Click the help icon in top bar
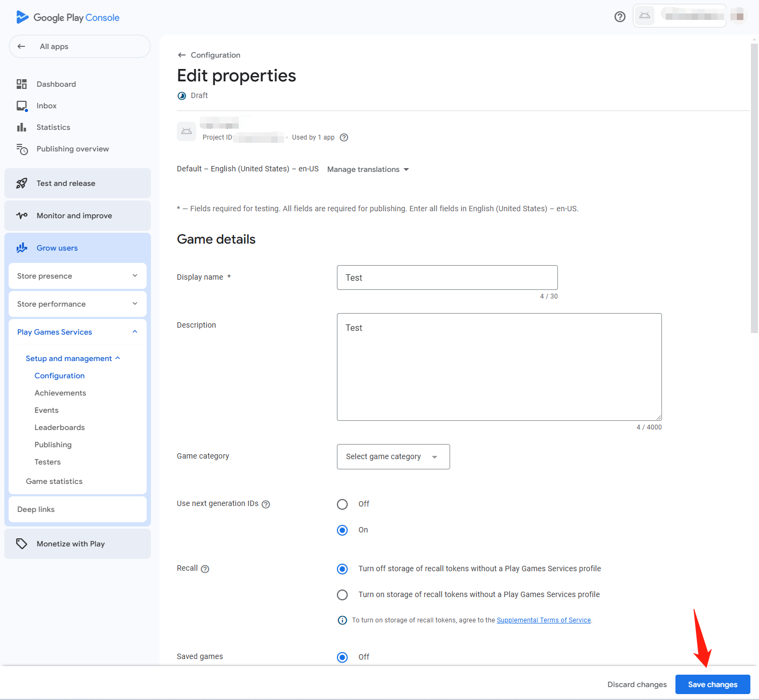759x700 pixels. pyautogui.click(x=620, y=17)
